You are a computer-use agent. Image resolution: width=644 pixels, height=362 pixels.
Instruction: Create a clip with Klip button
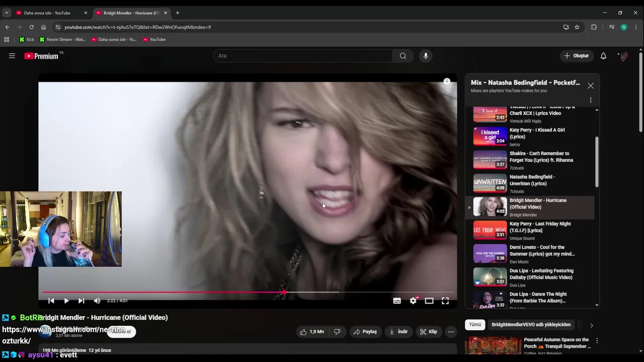[x=428, y=332]
